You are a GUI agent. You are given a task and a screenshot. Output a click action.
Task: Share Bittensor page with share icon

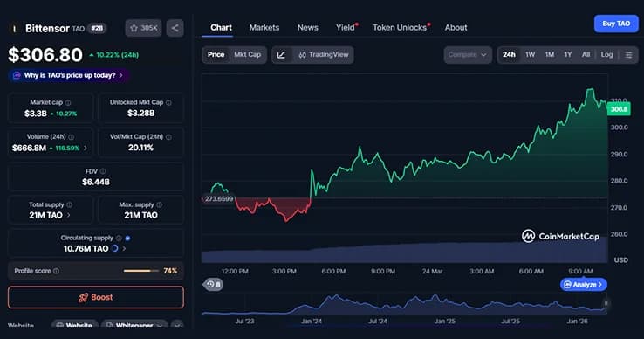[175, 28]
